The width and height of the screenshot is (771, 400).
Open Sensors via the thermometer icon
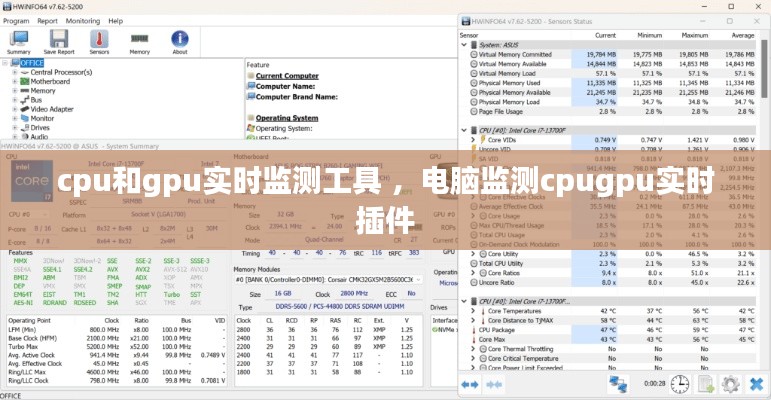pyautogui.click(x=99, y=39)
